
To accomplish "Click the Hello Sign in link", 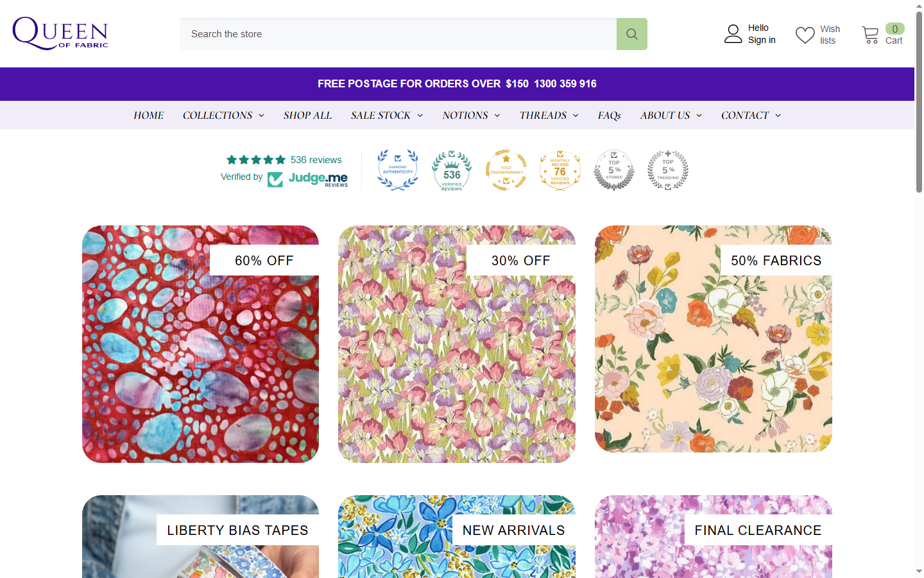I will pyautogui.click(x=762, y=34).
